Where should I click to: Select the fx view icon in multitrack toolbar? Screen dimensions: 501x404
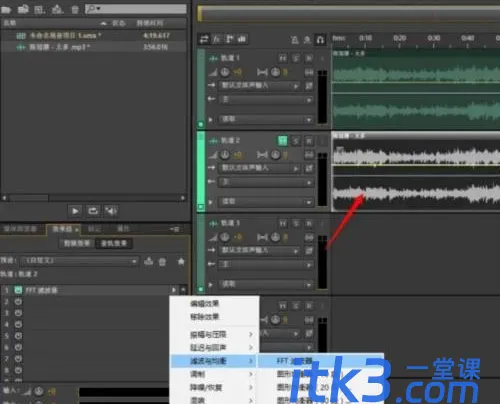217,39
